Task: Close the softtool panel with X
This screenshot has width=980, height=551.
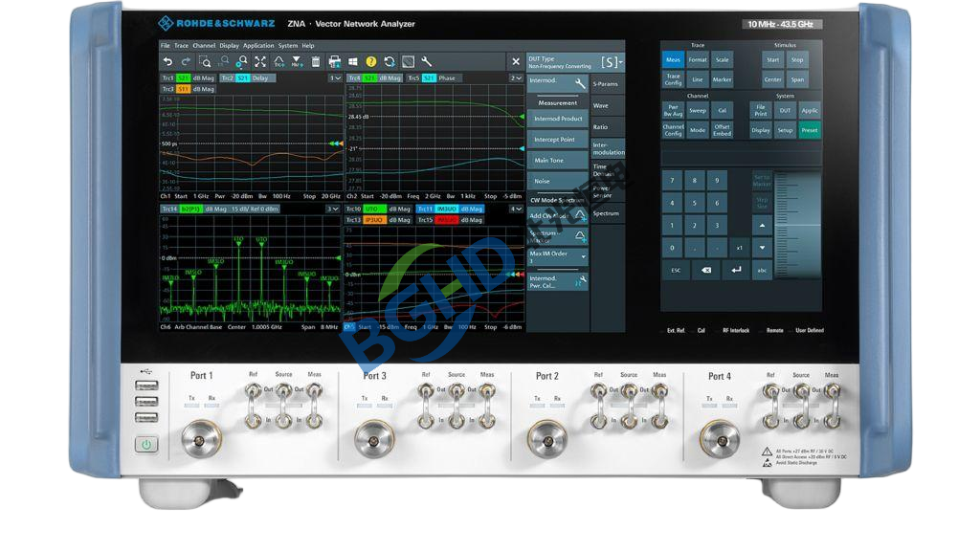Action: coord(516,62)
